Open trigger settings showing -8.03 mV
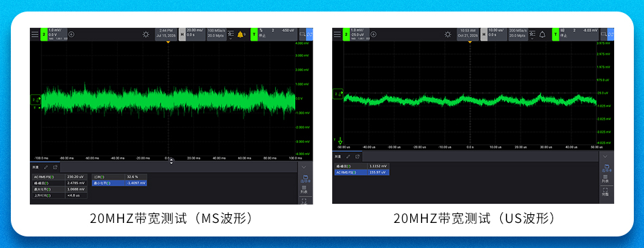This screenshot has width=644, height=248. [579, 35]
